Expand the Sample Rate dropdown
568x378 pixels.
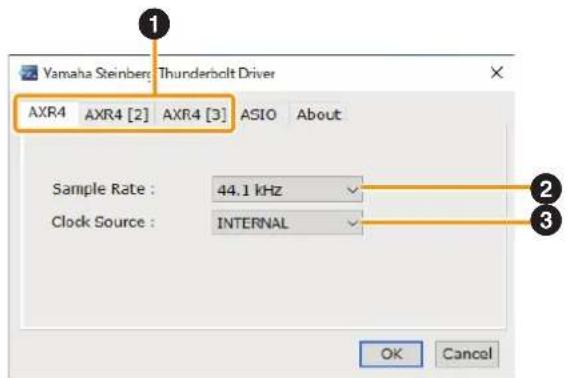pos(287,189)
